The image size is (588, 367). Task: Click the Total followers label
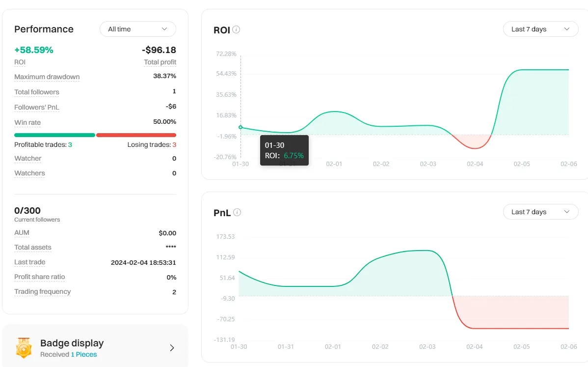coord(36,92)
